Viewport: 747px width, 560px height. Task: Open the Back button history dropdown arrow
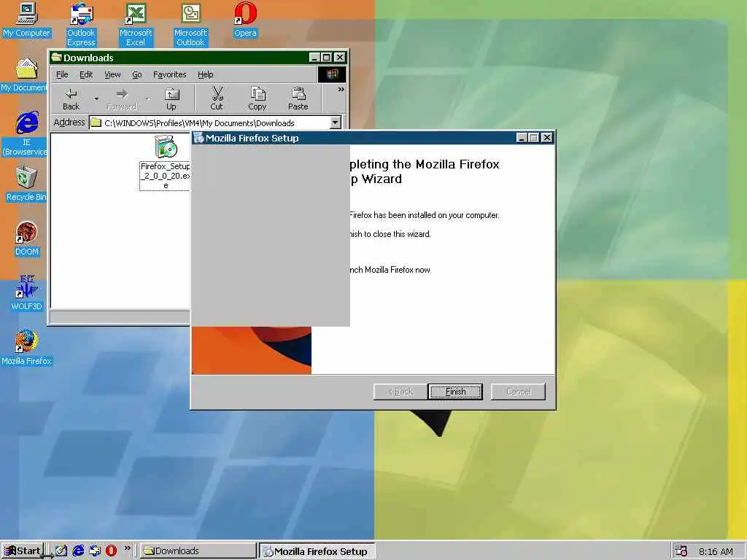[96, 99]
